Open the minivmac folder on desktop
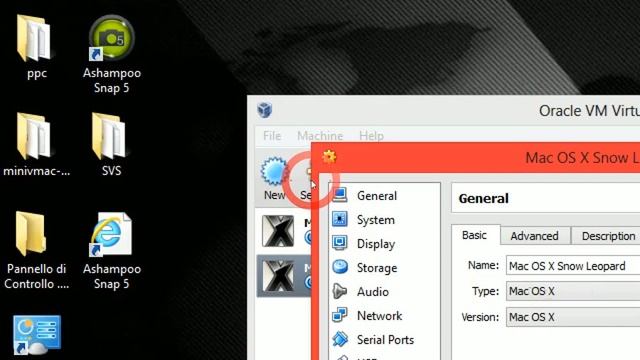The image size is (640, 360). point(35,136)
